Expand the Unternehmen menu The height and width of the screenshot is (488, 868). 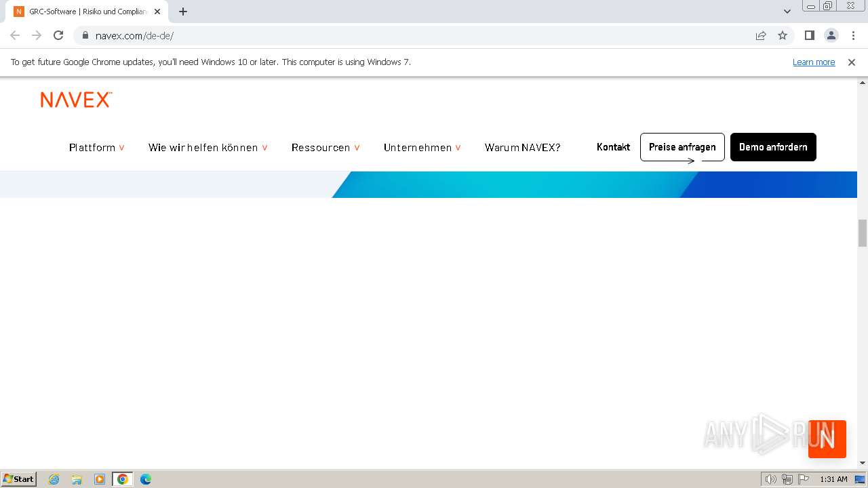click(x=422, y=147)
